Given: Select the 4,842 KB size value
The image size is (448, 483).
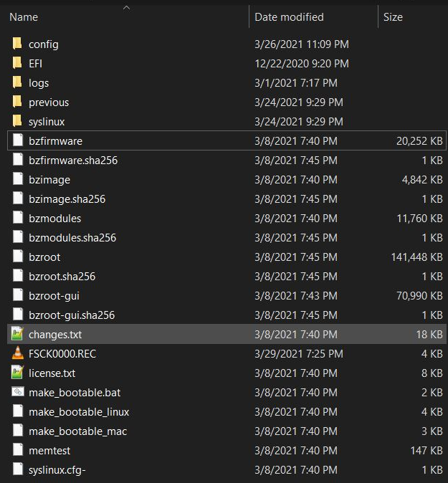Looking at the screenshot, I should tap(422, 180).
